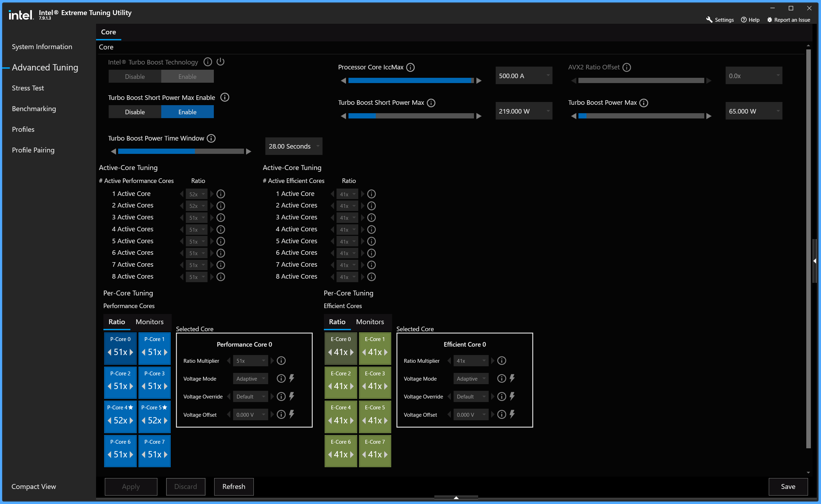Click the vertical scrollbar of Core panel
The width and height of the screenshot is (821, 504).
coord(808,249)
